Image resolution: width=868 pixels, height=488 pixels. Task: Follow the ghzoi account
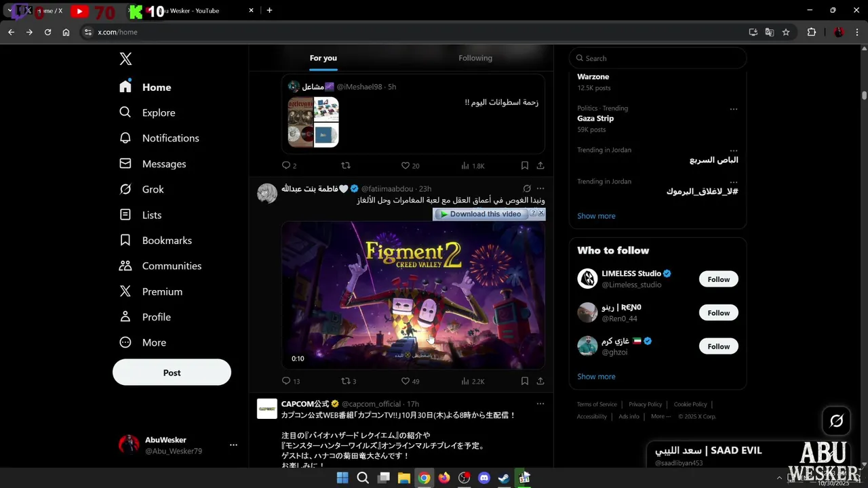coord(718,346)
